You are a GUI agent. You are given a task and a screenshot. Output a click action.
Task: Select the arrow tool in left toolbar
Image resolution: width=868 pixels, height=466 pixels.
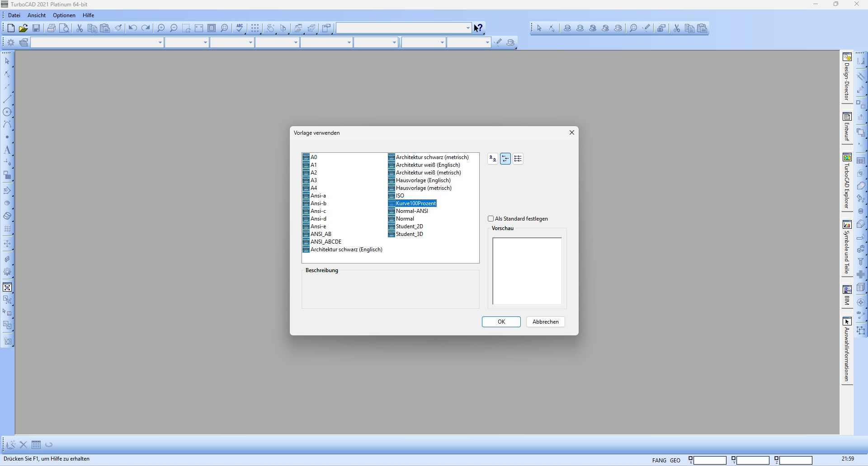point(7,61)
